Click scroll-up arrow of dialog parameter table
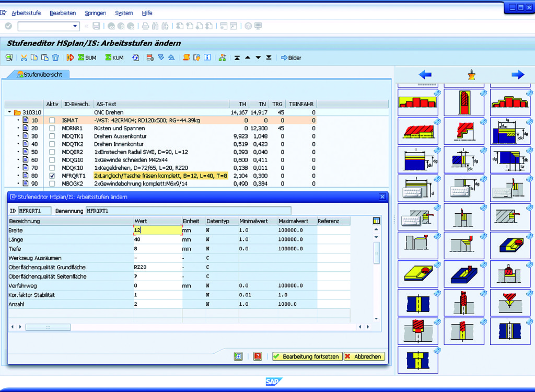The height and width of the screenshot is (392, 535). click(x=376, y=229)
